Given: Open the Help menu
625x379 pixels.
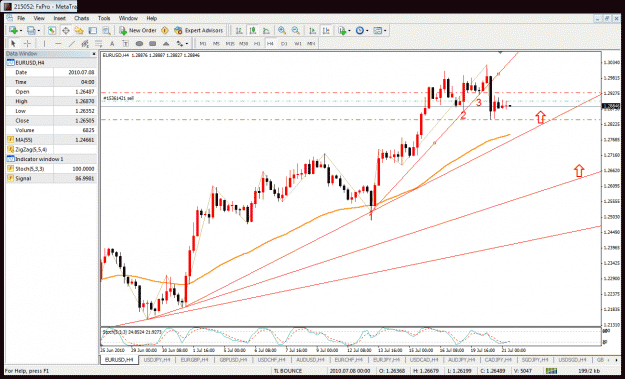Looking at the screenshot, I should pos(151,18).
